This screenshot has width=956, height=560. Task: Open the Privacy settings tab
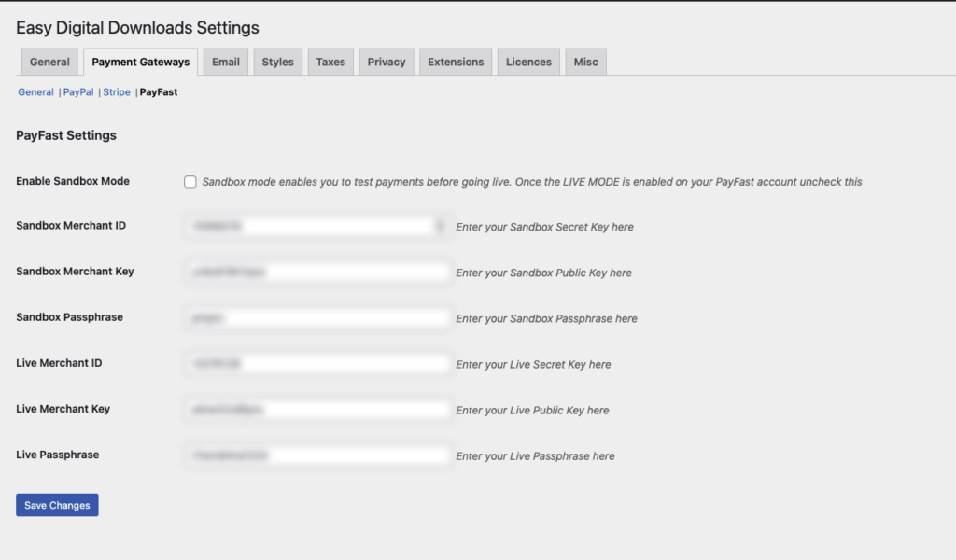point(386,61)
